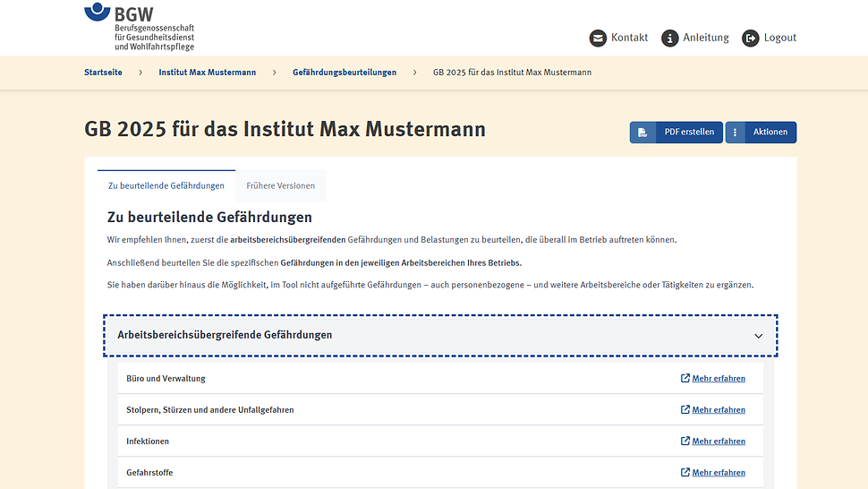Image resolution: width=868 pixels, height=489 pixels.
Task: Click the Kontakt envelope icon
Action: click(x=598, y=38)
